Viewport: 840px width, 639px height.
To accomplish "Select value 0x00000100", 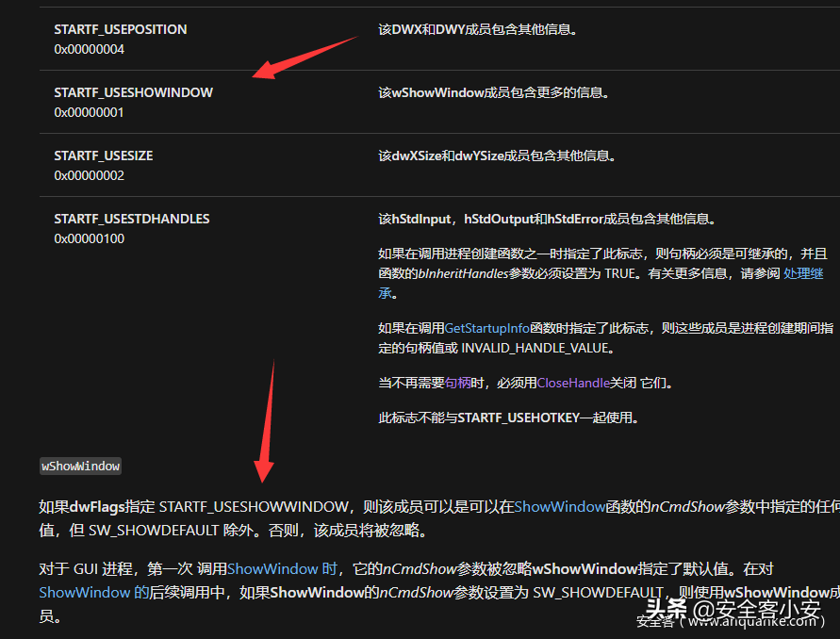I will point(89,238).
